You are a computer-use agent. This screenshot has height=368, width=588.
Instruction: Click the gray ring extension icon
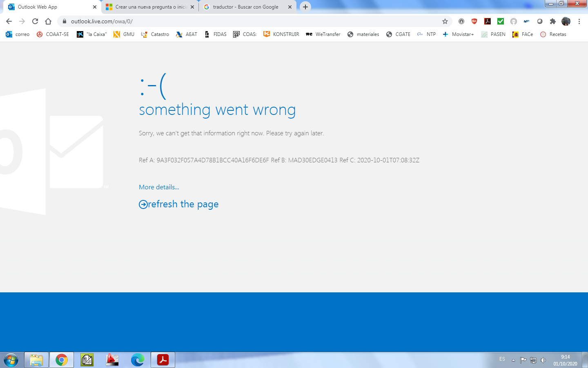click(x=539, y=21)
